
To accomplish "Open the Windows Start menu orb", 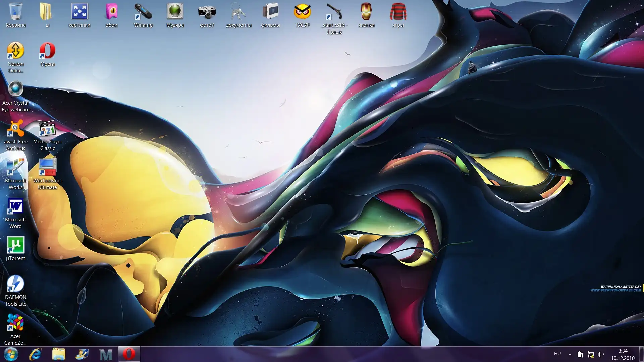I will (11, 354).
